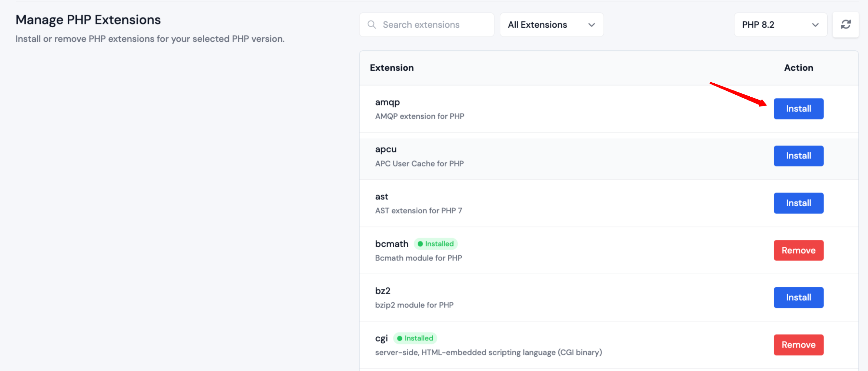Click the Manage PHP Extensions heading
868x371 pixels.
[x=88, y=20]
